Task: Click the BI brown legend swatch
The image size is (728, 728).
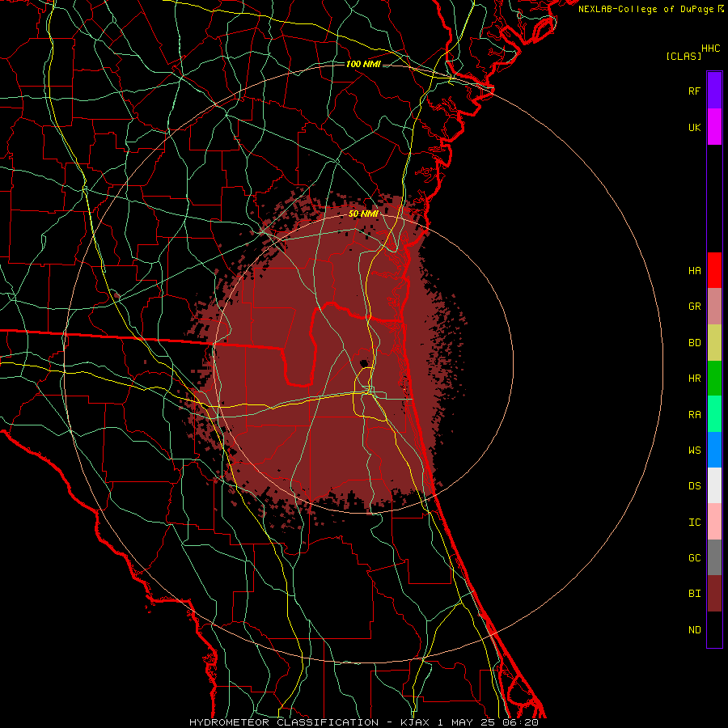Action: 714,594
